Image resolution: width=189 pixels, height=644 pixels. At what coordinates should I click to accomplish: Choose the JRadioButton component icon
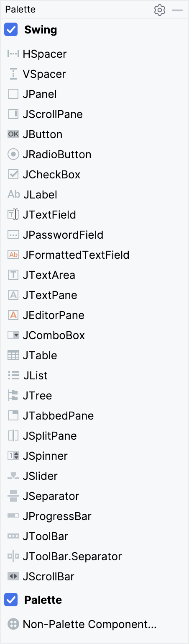13,155
